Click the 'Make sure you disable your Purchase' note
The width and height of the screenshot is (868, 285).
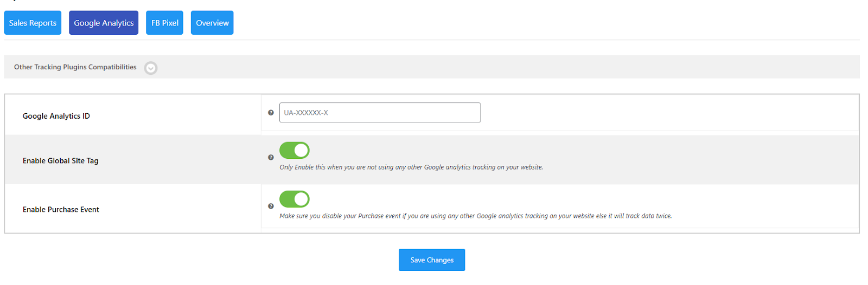coord(476,216)
